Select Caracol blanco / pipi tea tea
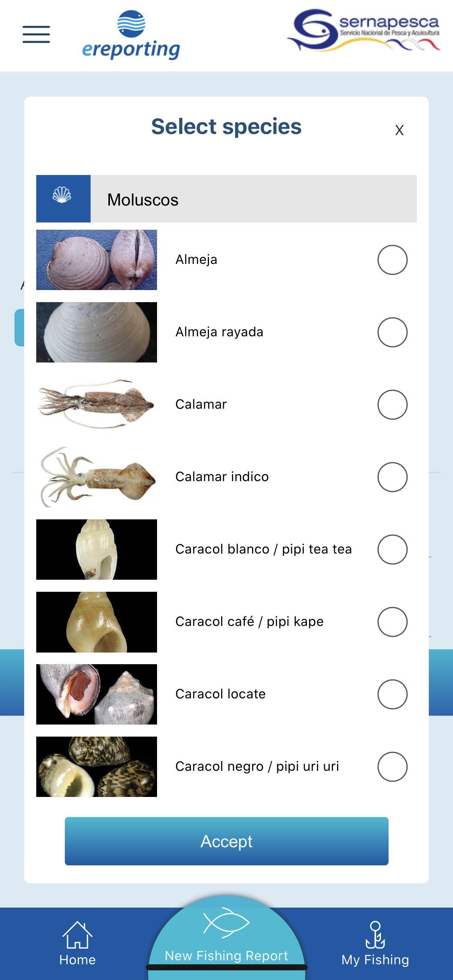 (x=393, y=550)
